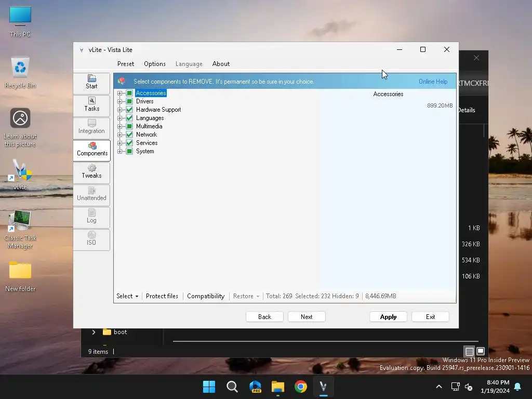Switch Explorer to details view icon
The width and height of the screenshot is (532, 399).
(x=469, y=351)
